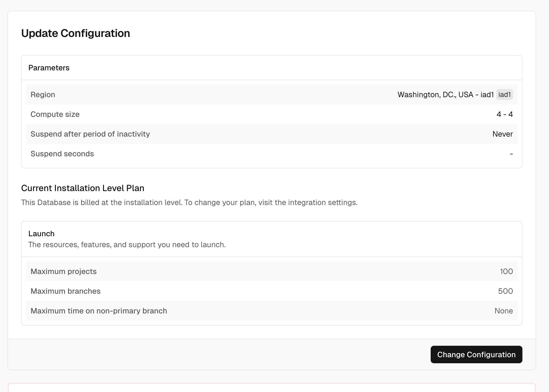Click the 100 maximum projects value

506,271
